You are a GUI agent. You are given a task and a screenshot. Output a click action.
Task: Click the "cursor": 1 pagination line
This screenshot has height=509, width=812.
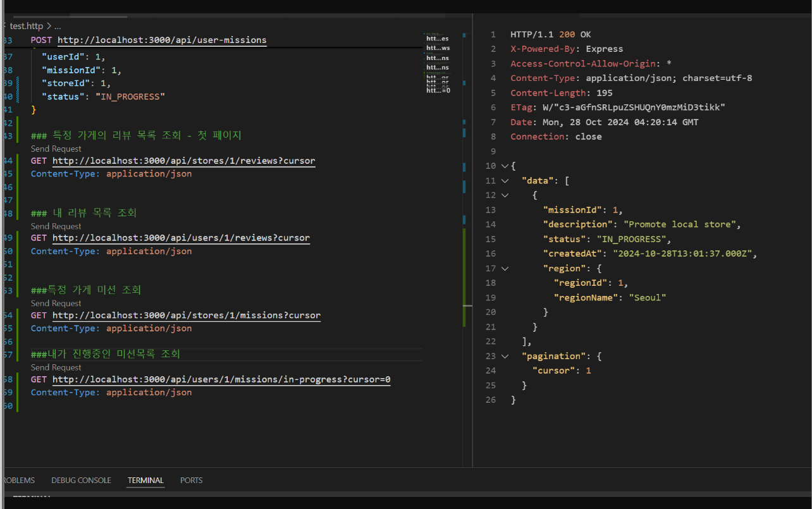click(562, 371)
